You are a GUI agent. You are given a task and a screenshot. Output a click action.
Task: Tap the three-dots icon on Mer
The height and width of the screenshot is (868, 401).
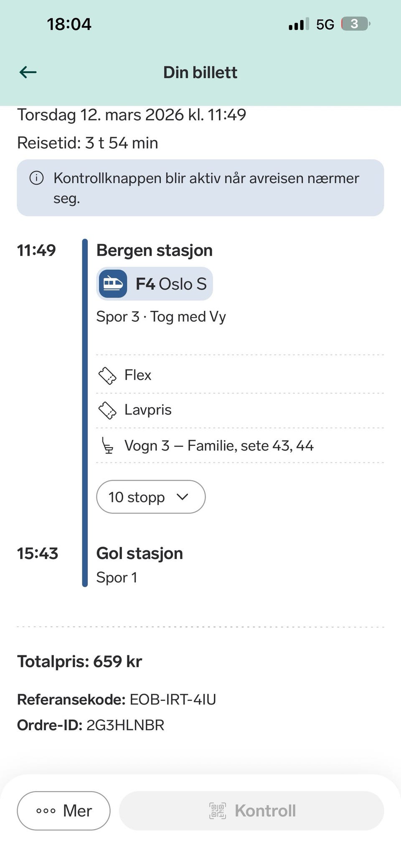point(46,811)
